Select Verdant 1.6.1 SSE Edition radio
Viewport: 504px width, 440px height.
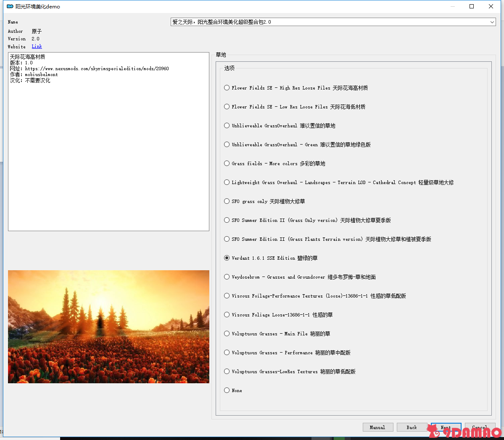click(227, 258)
